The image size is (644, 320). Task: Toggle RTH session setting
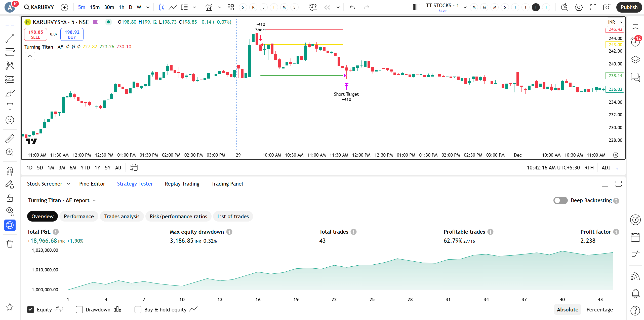[x=589, y=168]
